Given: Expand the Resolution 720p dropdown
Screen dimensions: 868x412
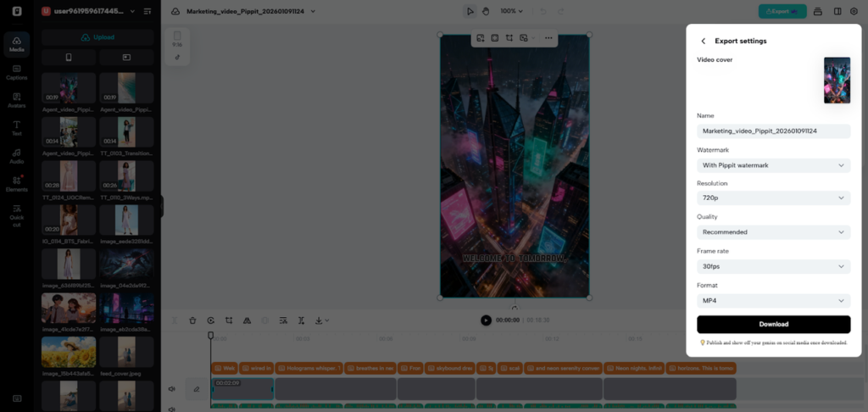Looking at the screenshot, I should click(773, 198).
